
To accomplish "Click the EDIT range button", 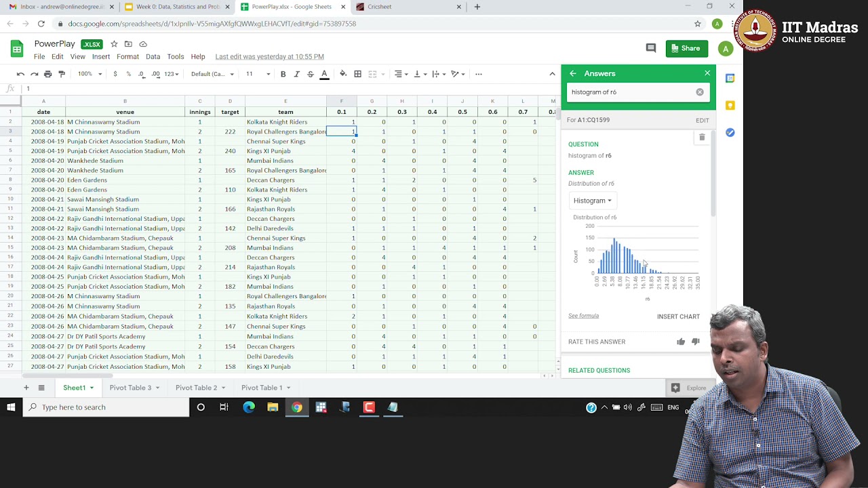I will click(702, 121).
